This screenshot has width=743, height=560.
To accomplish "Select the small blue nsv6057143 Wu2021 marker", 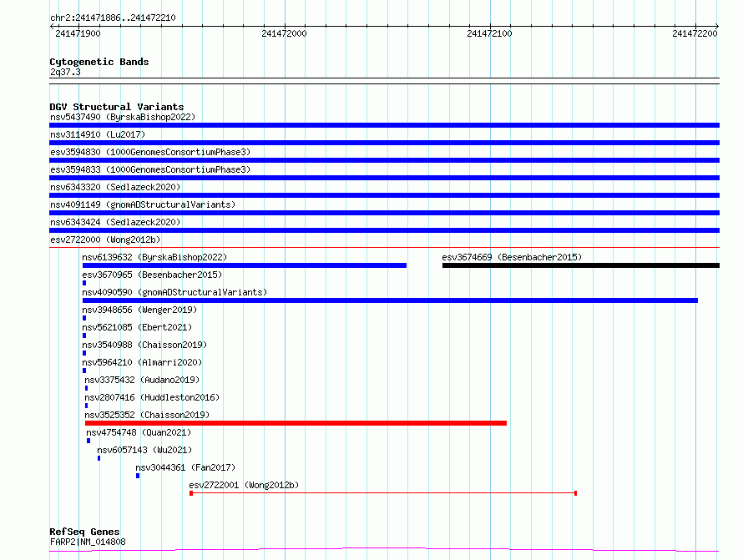I will [99, 458].
